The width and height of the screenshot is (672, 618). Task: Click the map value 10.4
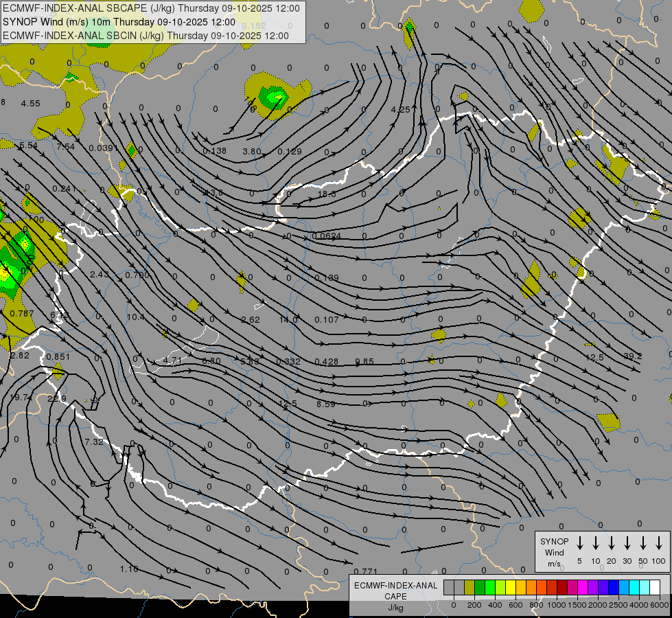(x=136, y=317)
